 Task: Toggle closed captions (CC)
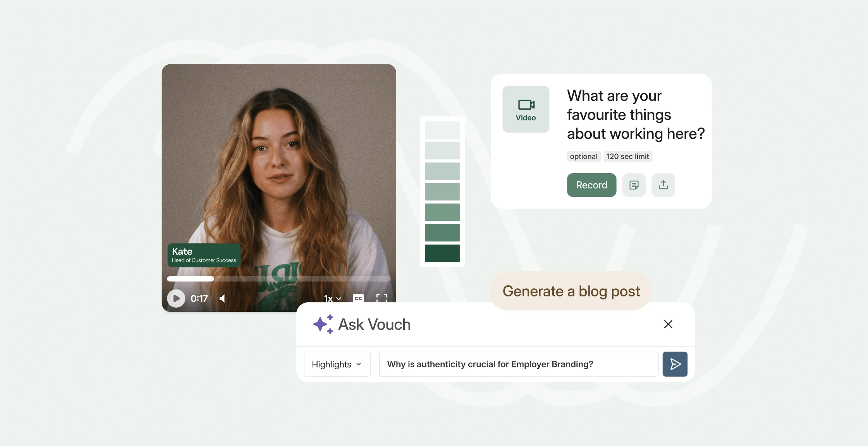[x=358, y=298]
